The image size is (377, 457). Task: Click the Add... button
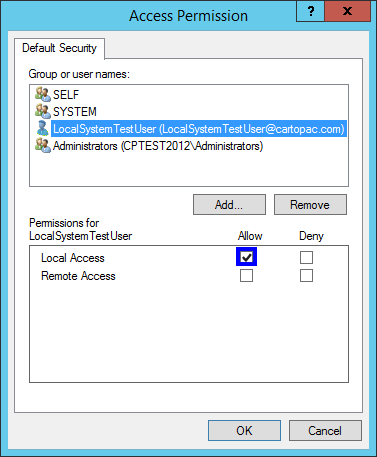[x=229, y=205]
